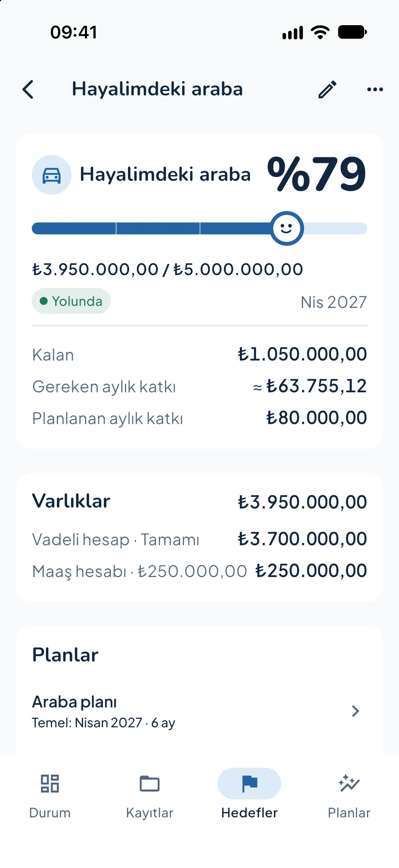Tap the back arrow icon
399x868 pixels.
point(28,89)
